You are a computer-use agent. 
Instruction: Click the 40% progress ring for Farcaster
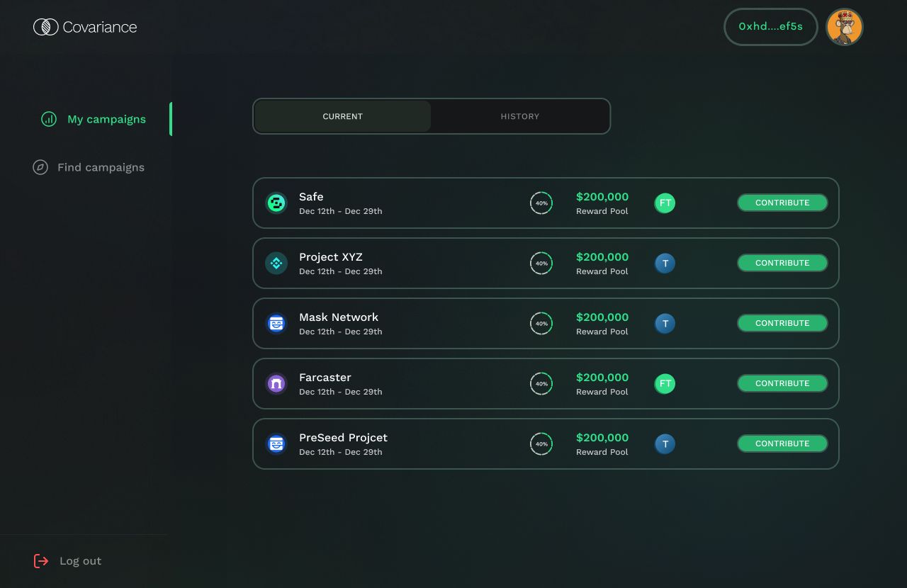point(541,383)
